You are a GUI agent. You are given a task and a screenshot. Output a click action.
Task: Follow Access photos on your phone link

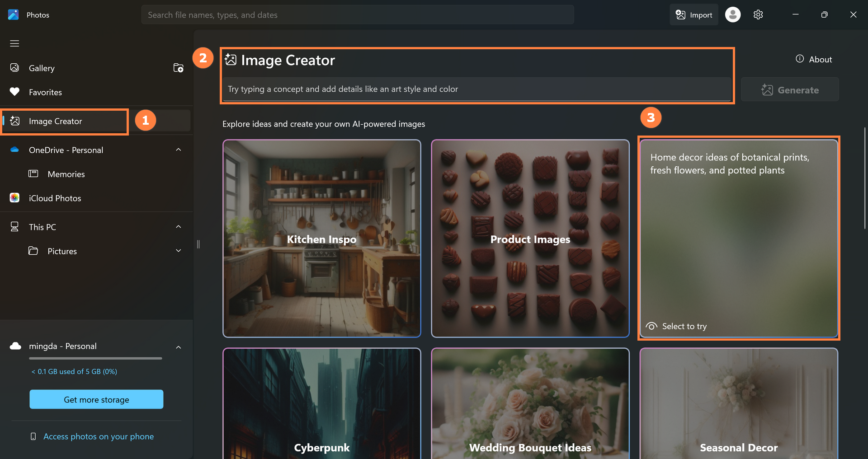point(98,436)
